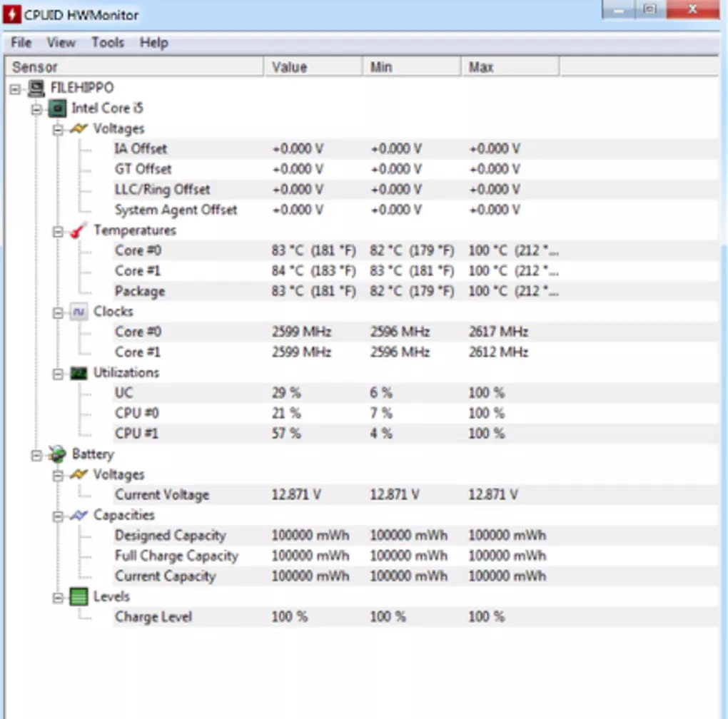The width and height of the screenshot is (728, 719).
Task: Open the Help menu
Action: click(153, 43)
